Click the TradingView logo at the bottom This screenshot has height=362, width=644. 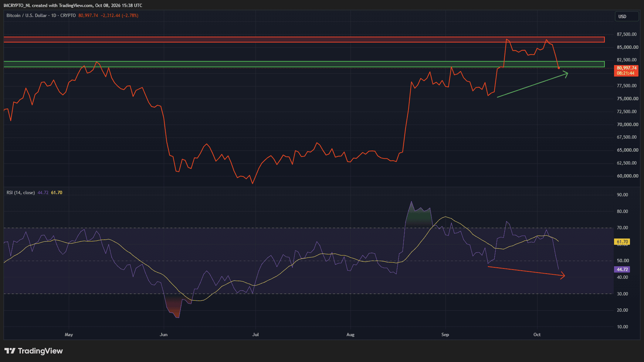point(34,351)
